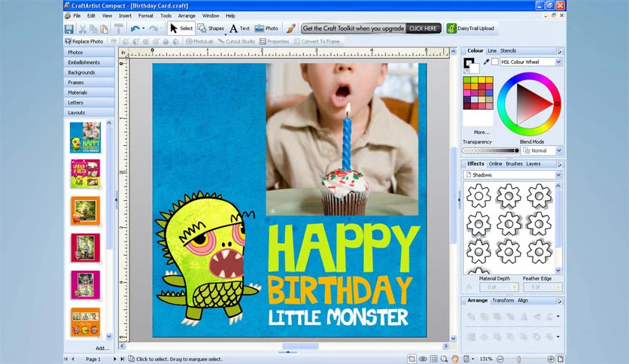629x364 pixels.
Task: Switch to the Transform tab
Action: 503,300
